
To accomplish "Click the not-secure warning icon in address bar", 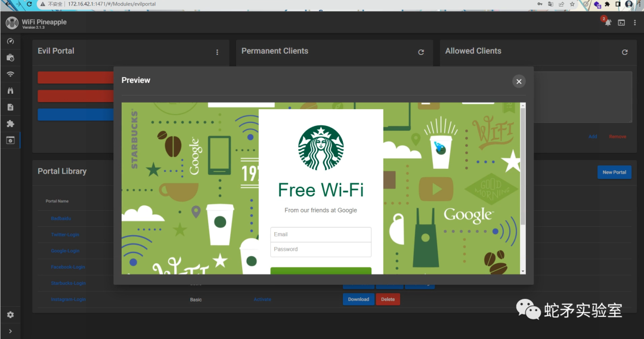I will pyautogui.click(x=43, y=4).
